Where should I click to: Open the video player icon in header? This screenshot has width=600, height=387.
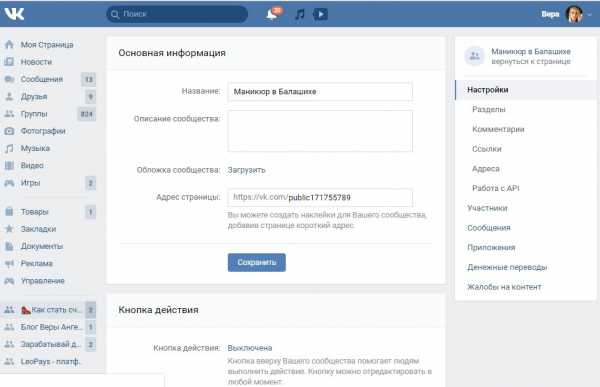click(x=321, y=14)
